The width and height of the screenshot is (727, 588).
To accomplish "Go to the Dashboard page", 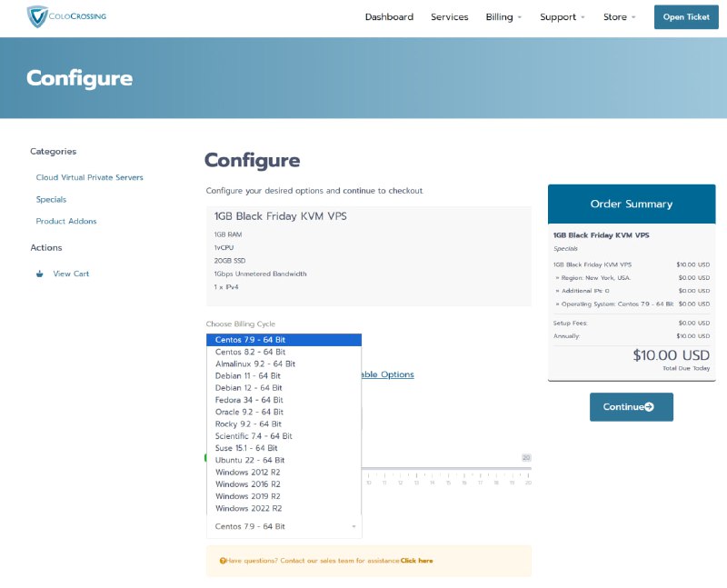I will pyautogui.click(x=389, y=17).
